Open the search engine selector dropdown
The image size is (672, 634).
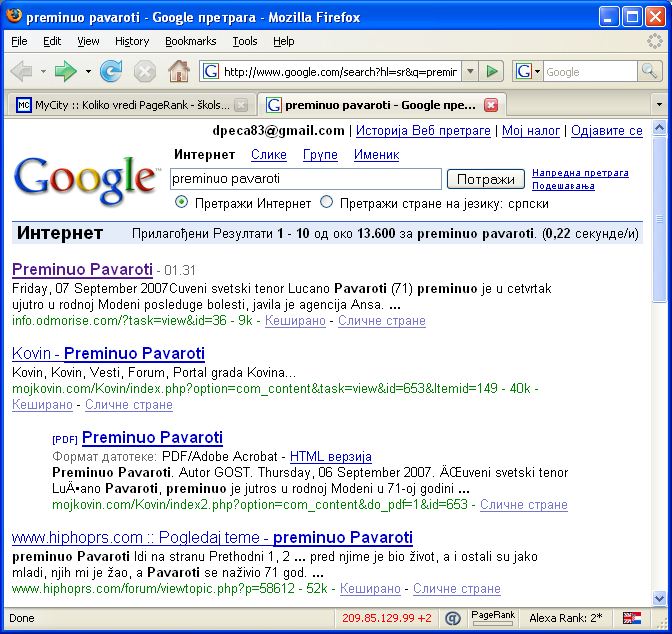pos(537,72)
